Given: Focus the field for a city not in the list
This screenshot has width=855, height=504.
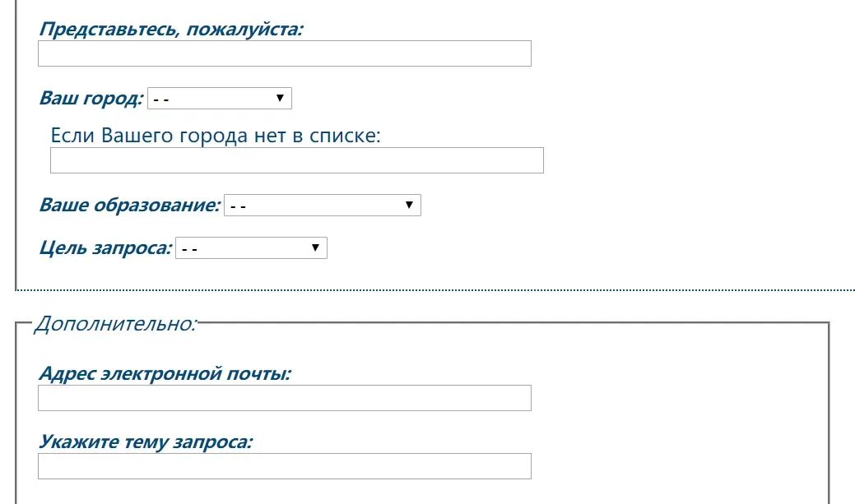Looking at the screenshot, I should 297,160.
